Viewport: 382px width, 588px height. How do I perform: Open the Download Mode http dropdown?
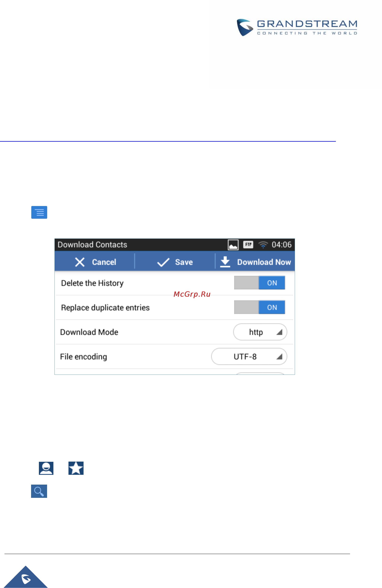click(260, 332)
